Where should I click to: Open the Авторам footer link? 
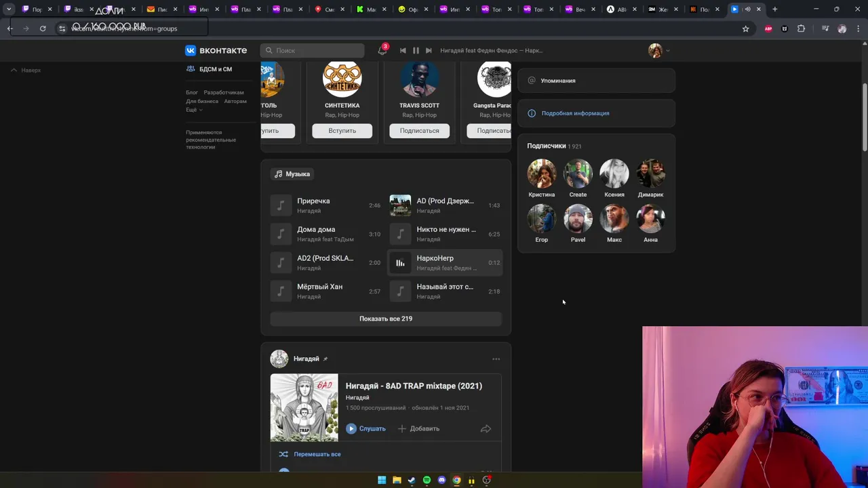point(235,101)
